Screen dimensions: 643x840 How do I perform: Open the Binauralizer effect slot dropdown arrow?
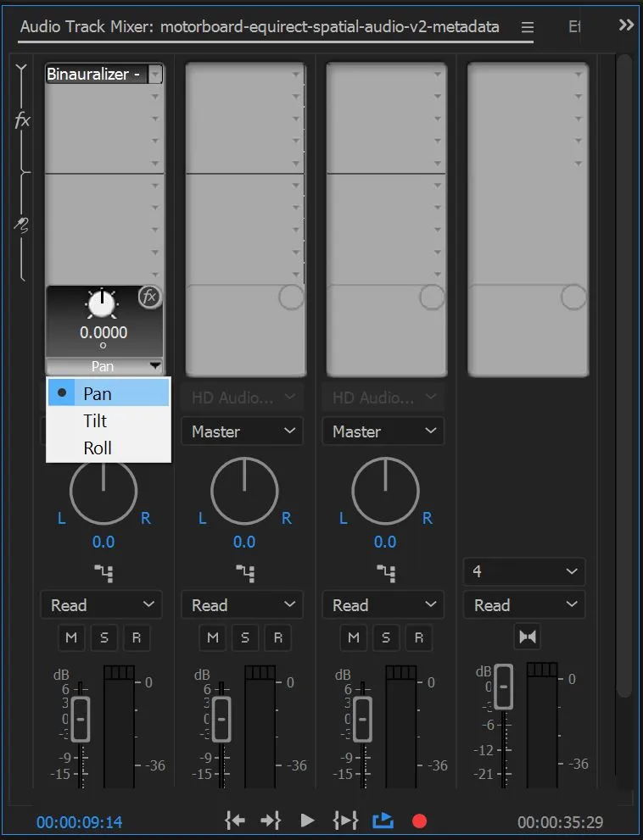[155, 74]
